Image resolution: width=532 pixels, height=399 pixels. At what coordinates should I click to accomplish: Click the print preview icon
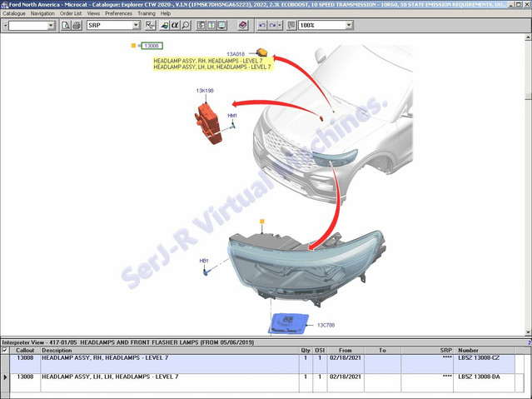point(66,25)
